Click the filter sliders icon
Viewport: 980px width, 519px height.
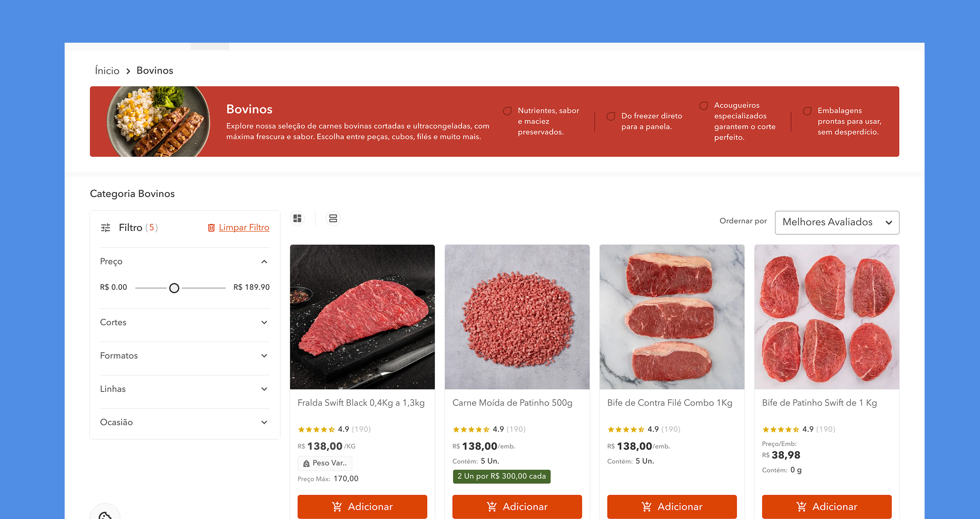click(x=105, y=228)
